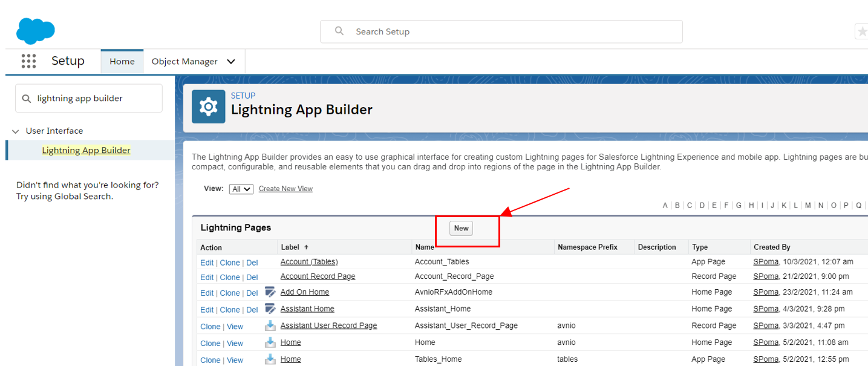The height and width of the screenshot is (366, 868).
Task: Click the icon beside Add On Home
Action: pos(270,292)
